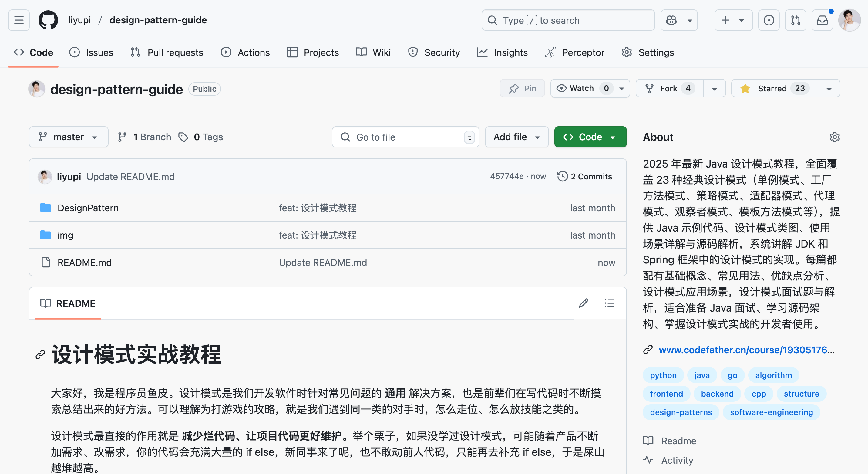Pin the repository with Pin button
The height and width of the screenshot is (474, 868).
522,88
